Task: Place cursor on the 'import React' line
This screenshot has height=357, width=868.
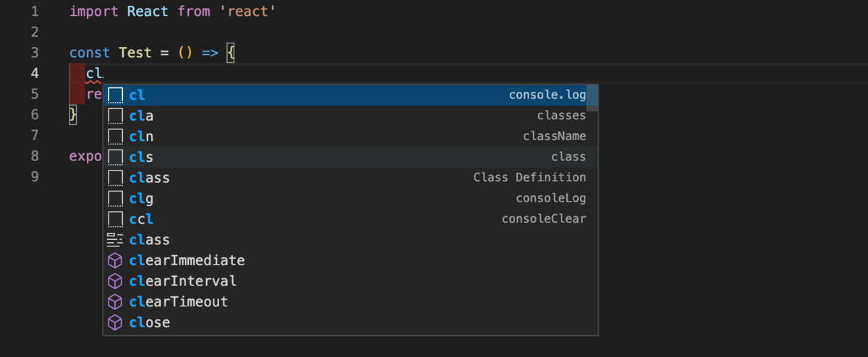Action: pyautogui.click(x=172, y=12)
